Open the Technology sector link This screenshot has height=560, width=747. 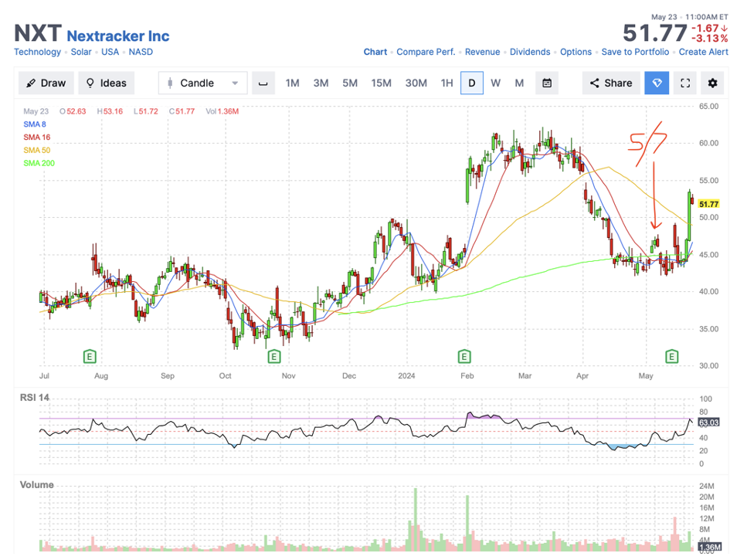(x=38, y=52)
